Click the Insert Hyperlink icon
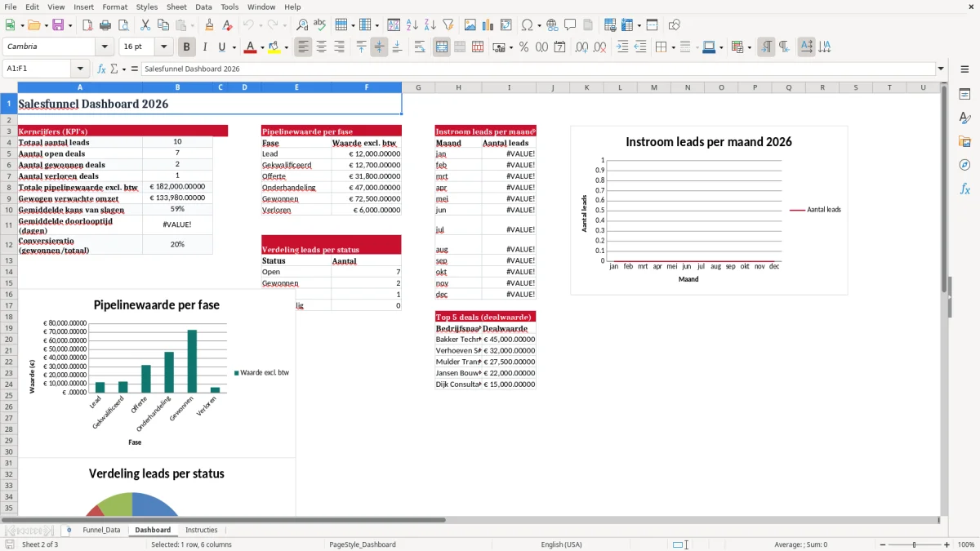The height and width of the screenshot is (551, 980). click(x=553, y=25)
